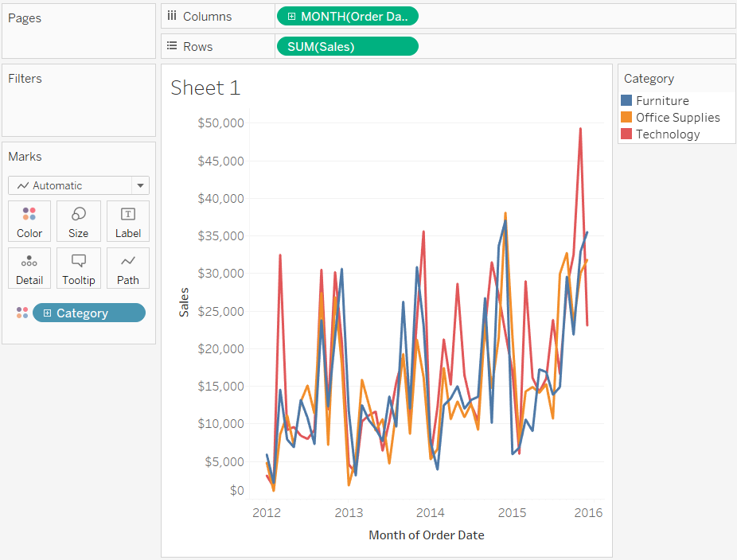Image resolution: width=737 pixels, height=560 pixels.
Task: Select the Color mark property icon
Action: [x=29, y=220]
